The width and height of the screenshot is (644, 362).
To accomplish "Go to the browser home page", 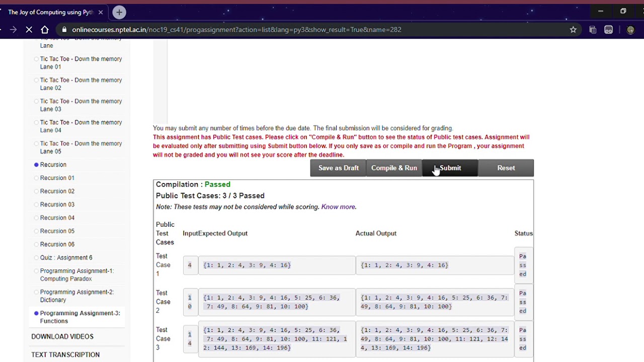I will click(x=45, y=30).
